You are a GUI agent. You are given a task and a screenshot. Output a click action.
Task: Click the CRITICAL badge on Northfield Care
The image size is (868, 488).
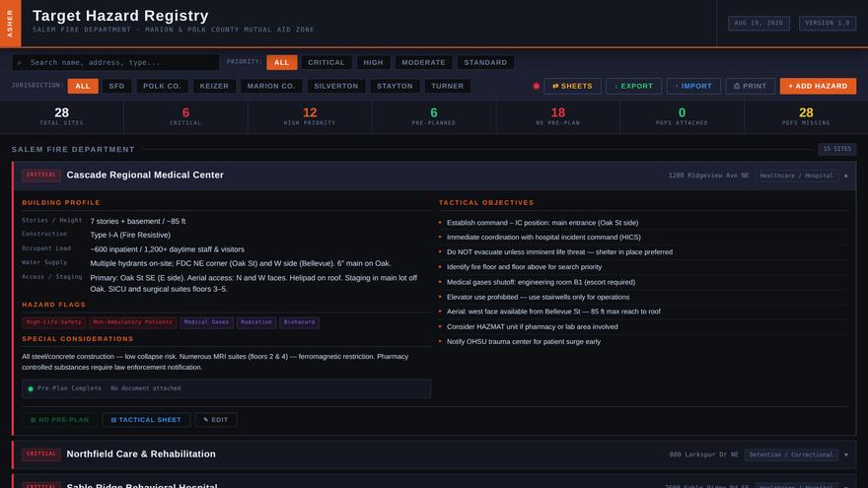(41, 453)
